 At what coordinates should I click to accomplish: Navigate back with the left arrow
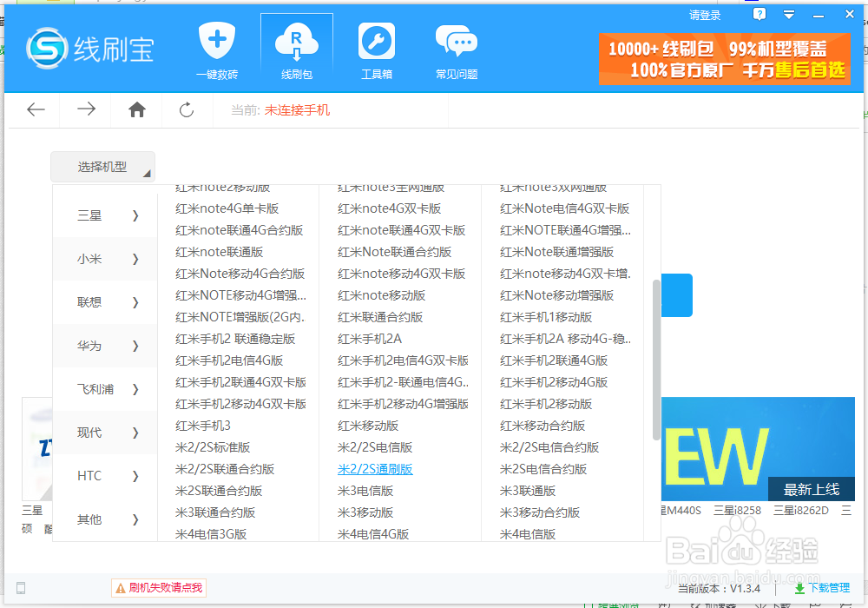(x=35, y=109)
